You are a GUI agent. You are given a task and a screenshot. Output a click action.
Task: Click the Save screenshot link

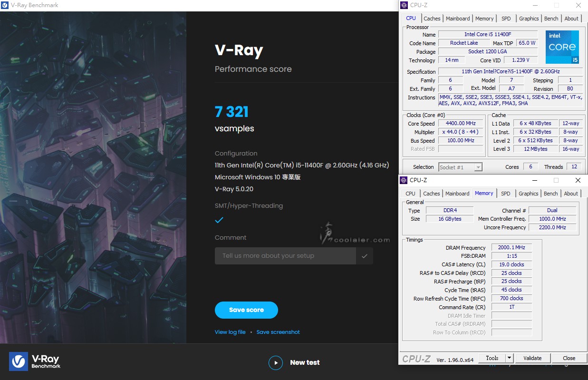278,332
